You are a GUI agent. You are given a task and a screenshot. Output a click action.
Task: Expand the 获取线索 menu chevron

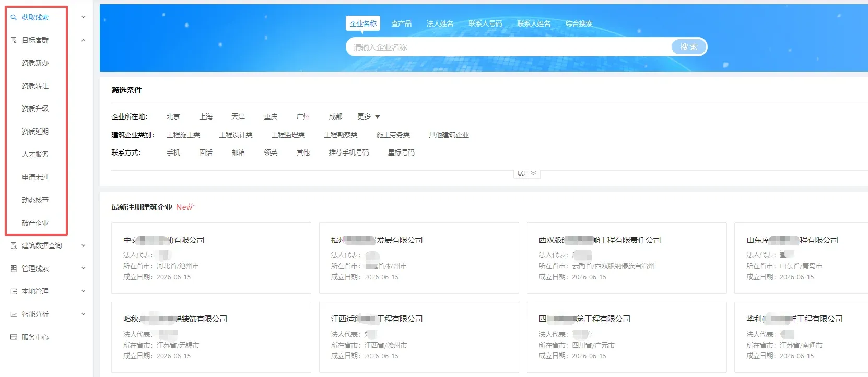[84, 17]
